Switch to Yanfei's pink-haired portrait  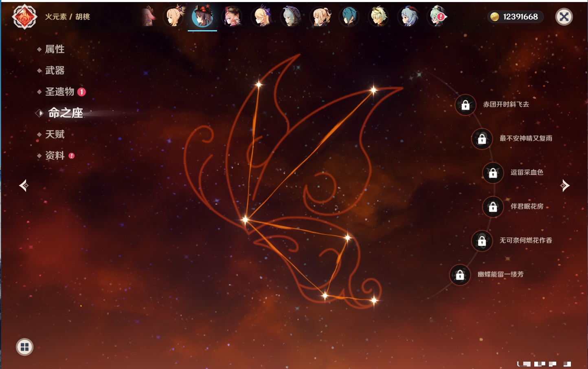pyautogui.click(x=232, y=16)
